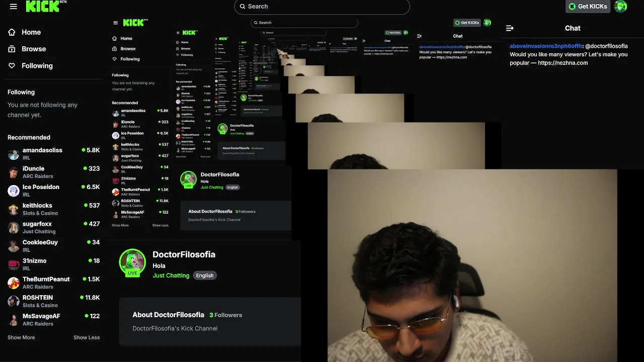The height and width of the screenshot is (362, 644).
Task: Click the webcam video of the streamer
Action: (x=472, y=265)
